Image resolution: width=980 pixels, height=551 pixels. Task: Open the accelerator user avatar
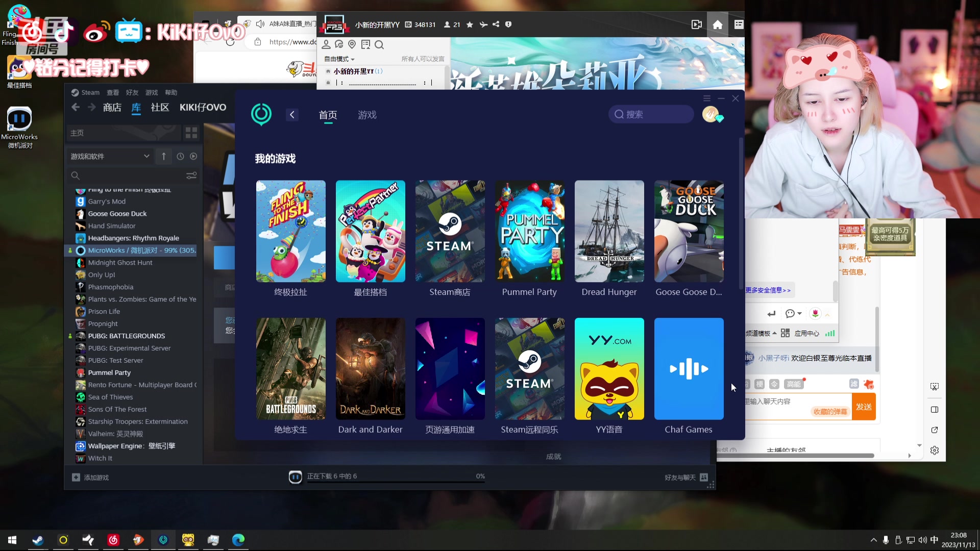[710, 114]
